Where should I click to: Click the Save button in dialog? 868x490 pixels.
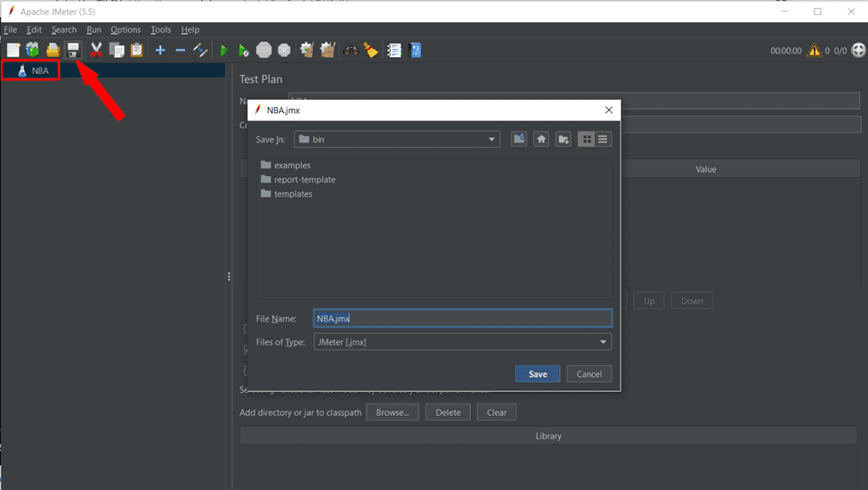click(538, 374)
